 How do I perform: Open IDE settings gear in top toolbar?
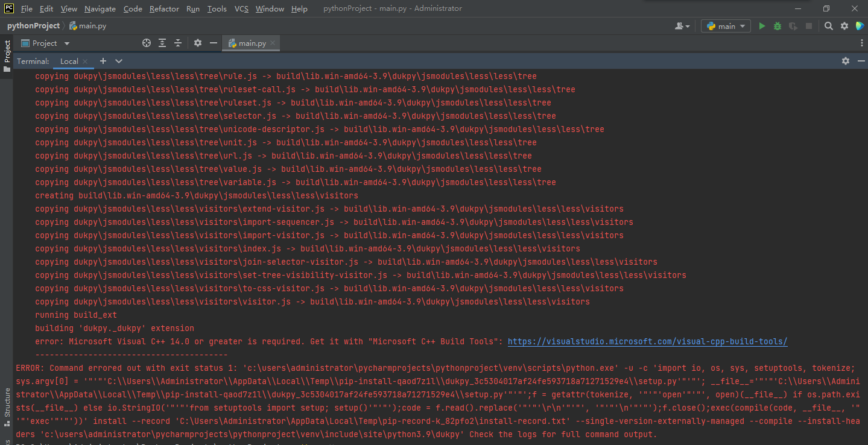pos(844,26)
